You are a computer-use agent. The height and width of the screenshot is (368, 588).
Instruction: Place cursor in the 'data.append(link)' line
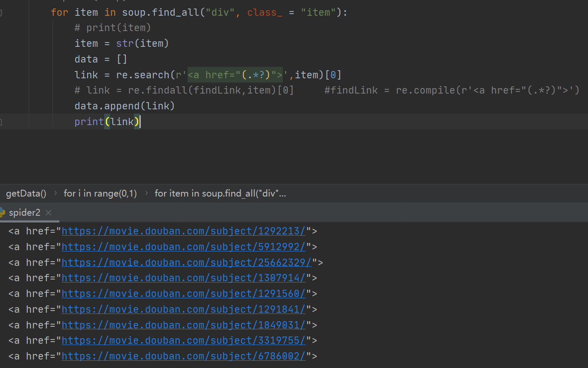coord(125,106)
